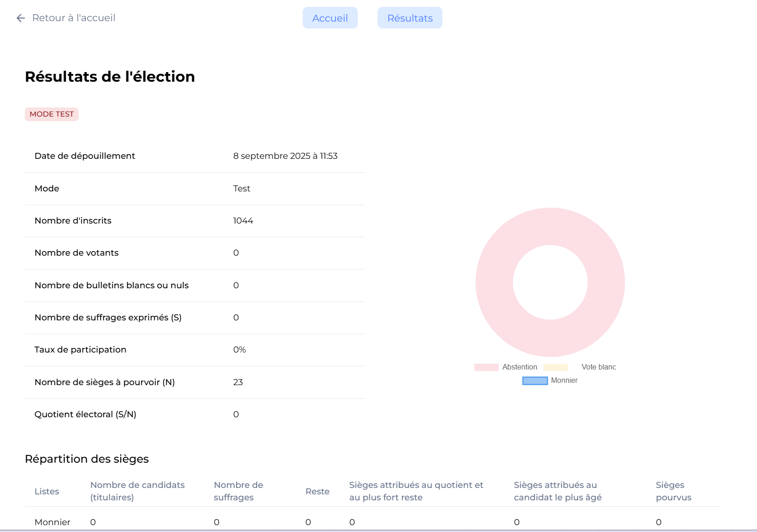Click the Retour à l'accueil link

coord(73,18)
